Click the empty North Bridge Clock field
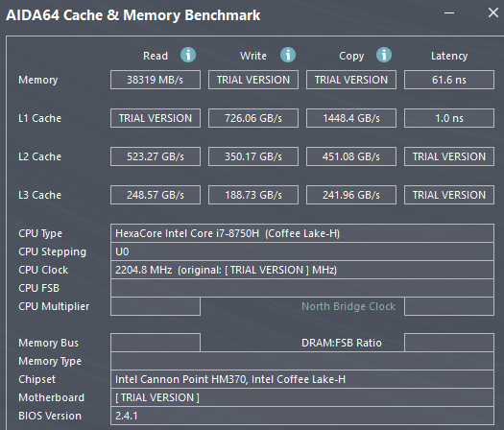Screen dimensions: 504x430 coord(449,306)
